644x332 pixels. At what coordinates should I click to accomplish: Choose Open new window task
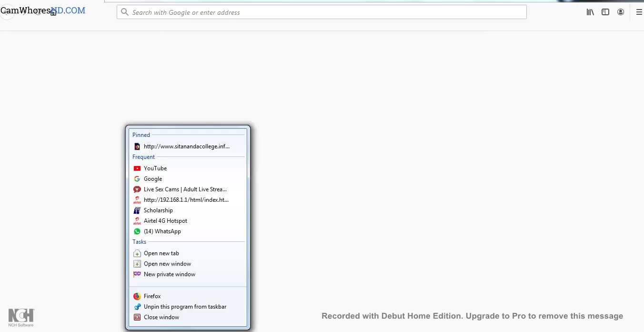point(167,264)
